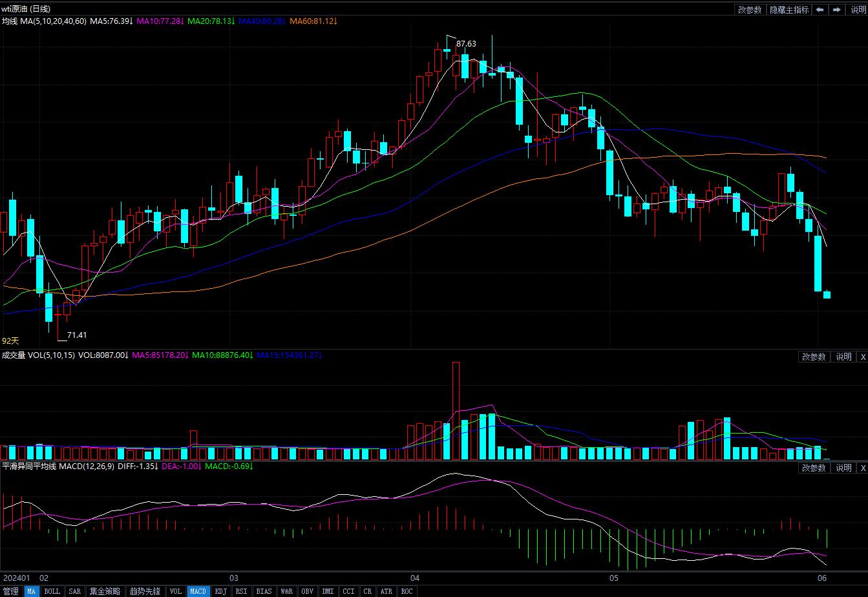This screenshot has width=868, height=597.
Task: Click the VOL:8087.00 volume value
Action: tap(103, 355)
